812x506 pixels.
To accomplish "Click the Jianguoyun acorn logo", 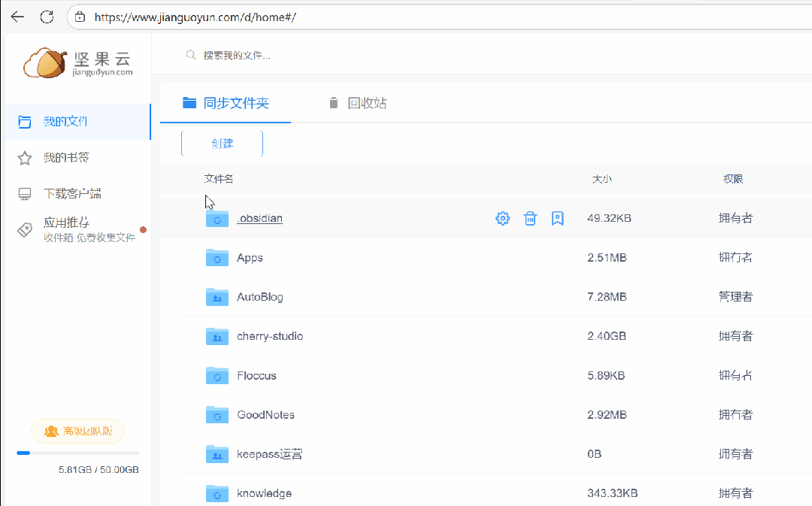I will (46, 62).
